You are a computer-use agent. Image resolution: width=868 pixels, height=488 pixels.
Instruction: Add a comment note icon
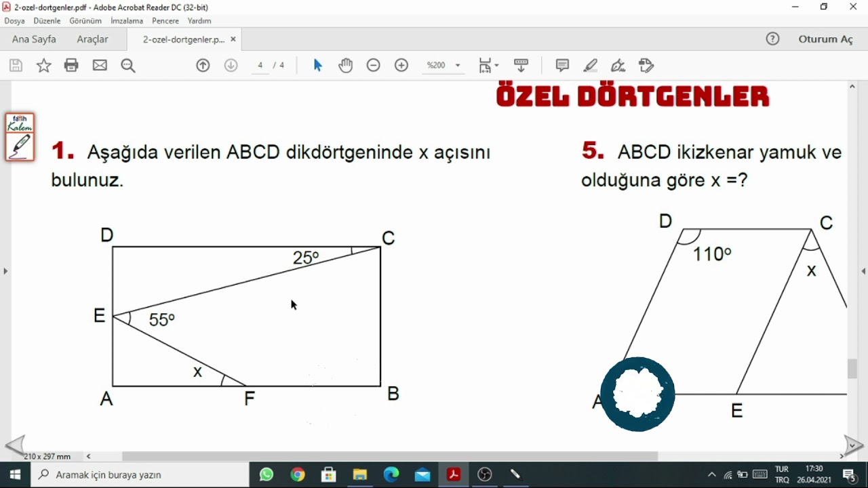coord(562,66)
